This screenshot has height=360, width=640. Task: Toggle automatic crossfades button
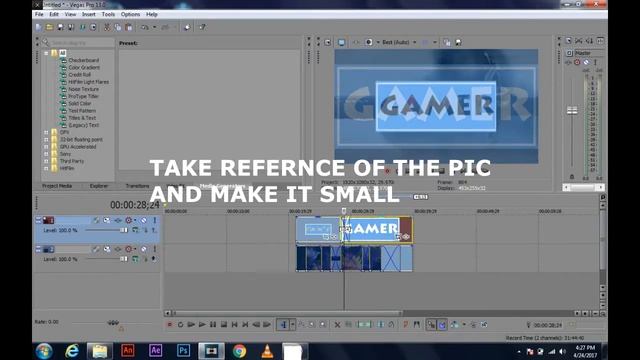point(442,325)
